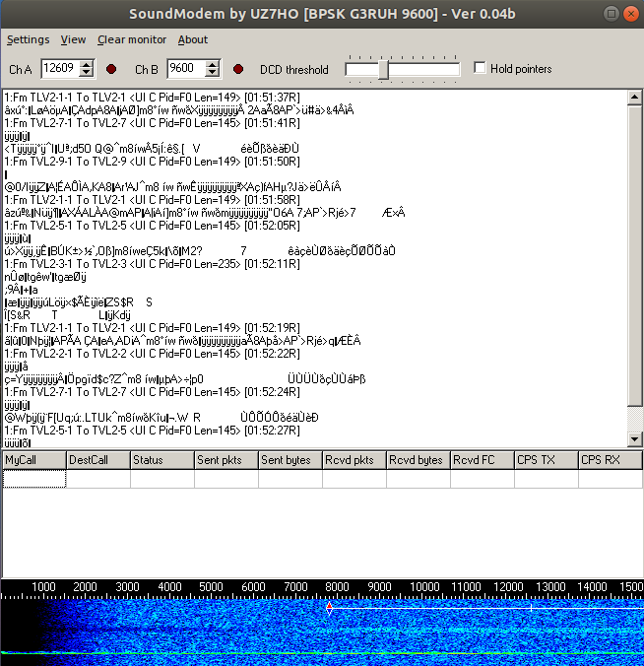
Task: Click the CPS RX column header
Action: point(611,460)
